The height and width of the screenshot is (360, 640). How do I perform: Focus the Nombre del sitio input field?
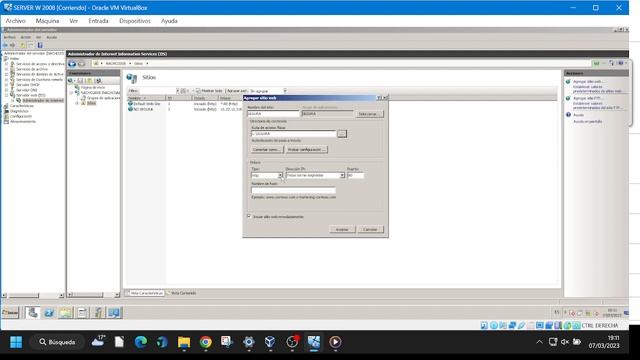(x=273, y=114)
